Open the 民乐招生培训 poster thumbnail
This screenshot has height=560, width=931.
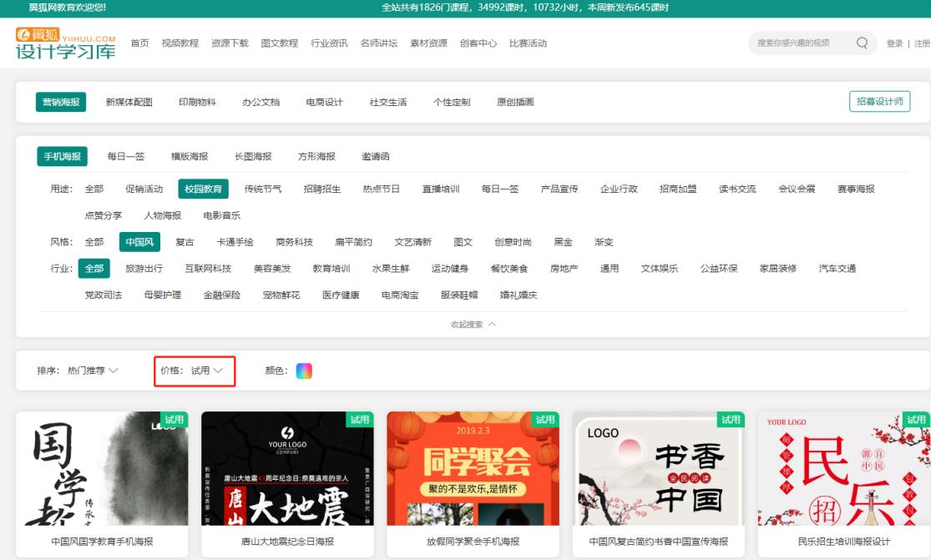tap(843, 469)
